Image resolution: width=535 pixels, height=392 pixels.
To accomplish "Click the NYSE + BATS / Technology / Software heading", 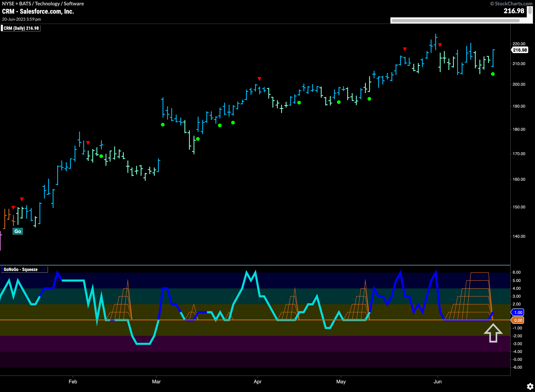I will coord(43,4).
